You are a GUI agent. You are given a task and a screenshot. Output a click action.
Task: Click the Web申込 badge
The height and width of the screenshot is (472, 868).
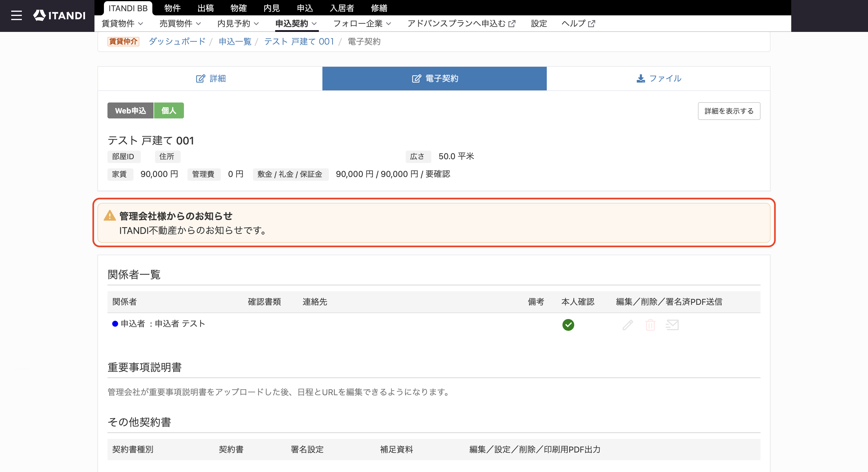click(x=130, y=110)
